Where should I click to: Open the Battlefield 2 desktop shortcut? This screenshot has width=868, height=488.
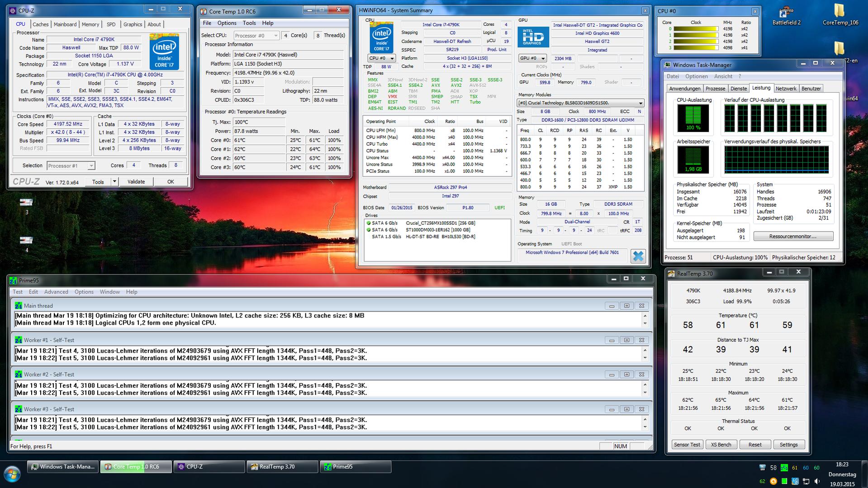pyautogui.click(x=786, y=16)
